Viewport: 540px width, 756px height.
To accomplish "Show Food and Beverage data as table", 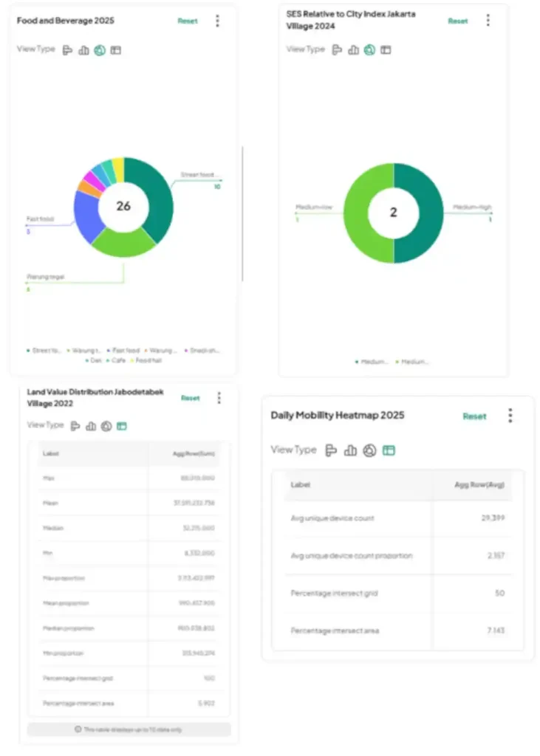I will [x=116, y=50].
